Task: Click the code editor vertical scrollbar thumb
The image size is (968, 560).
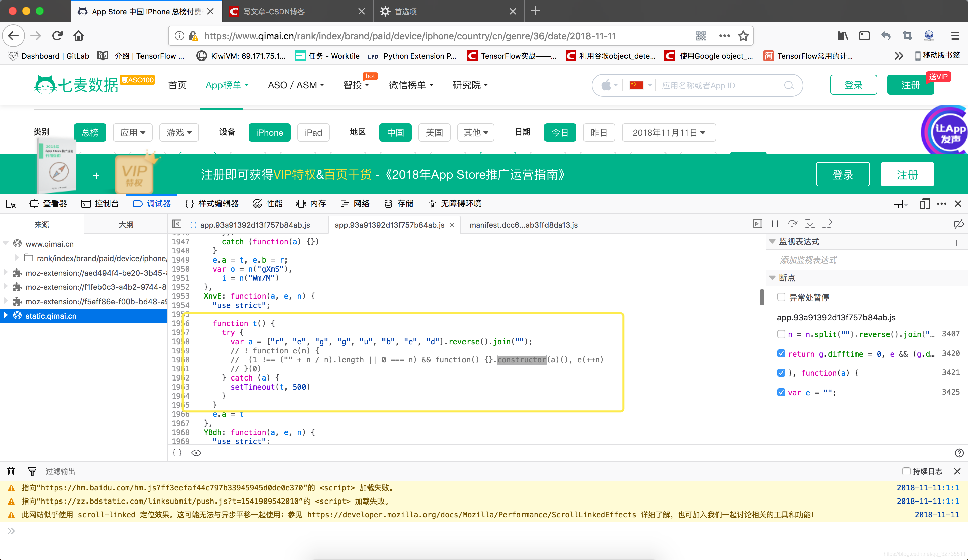Action: 762,296
